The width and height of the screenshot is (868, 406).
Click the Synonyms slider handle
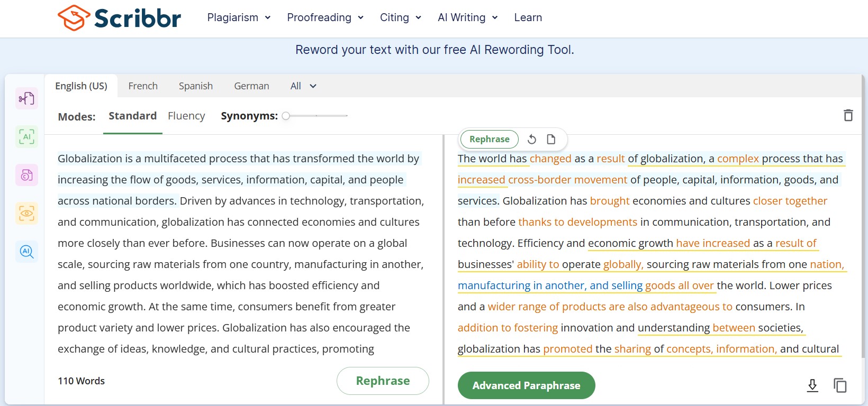[x=286, y=116]
